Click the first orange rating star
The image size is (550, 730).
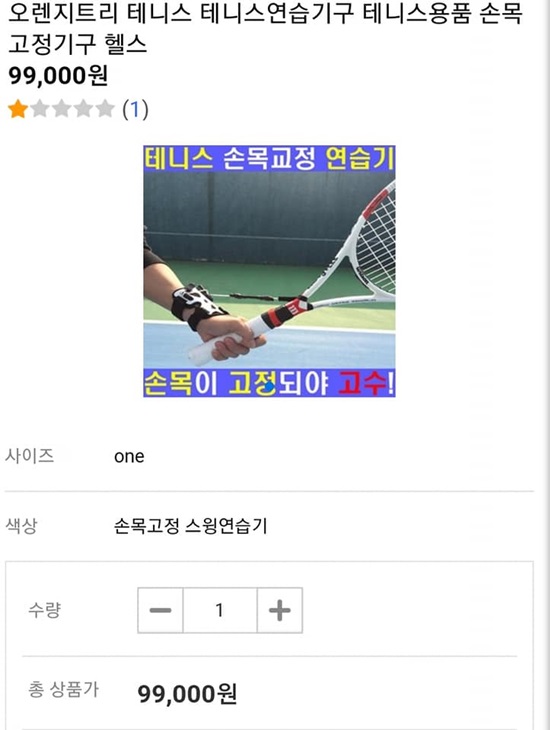click(18, 109)
